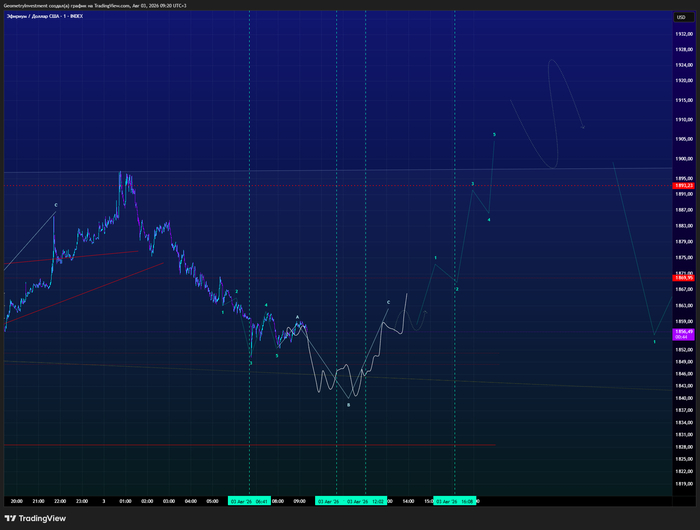Click the TradingView logo at bottom left
Viewport: 700px width, 530px height.
click(35, 518)
